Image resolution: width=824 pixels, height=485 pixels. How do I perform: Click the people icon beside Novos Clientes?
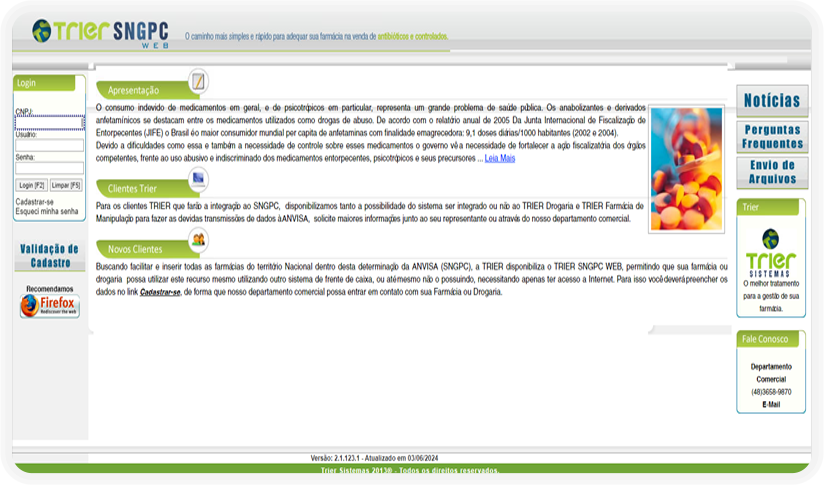click(198, 240)
